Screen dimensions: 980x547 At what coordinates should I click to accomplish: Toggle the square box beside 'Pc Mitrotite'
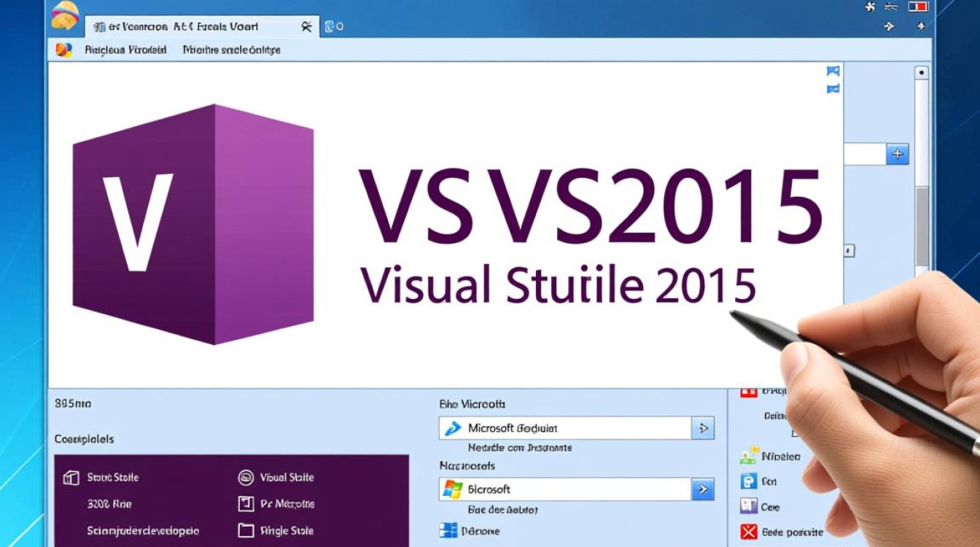(x=246, y=504)
